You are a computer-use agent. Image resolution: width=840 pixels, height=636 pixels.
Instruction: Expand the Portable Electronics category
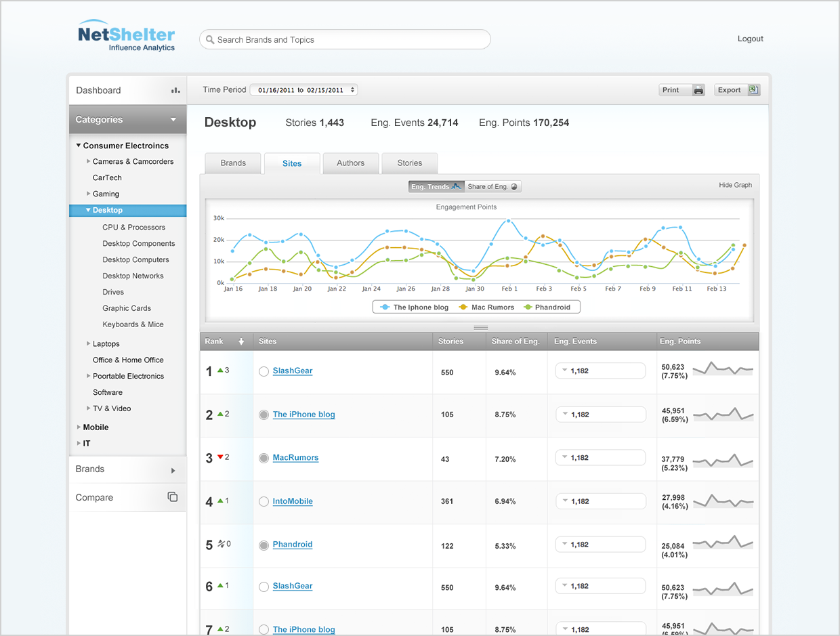click(89, 376)
